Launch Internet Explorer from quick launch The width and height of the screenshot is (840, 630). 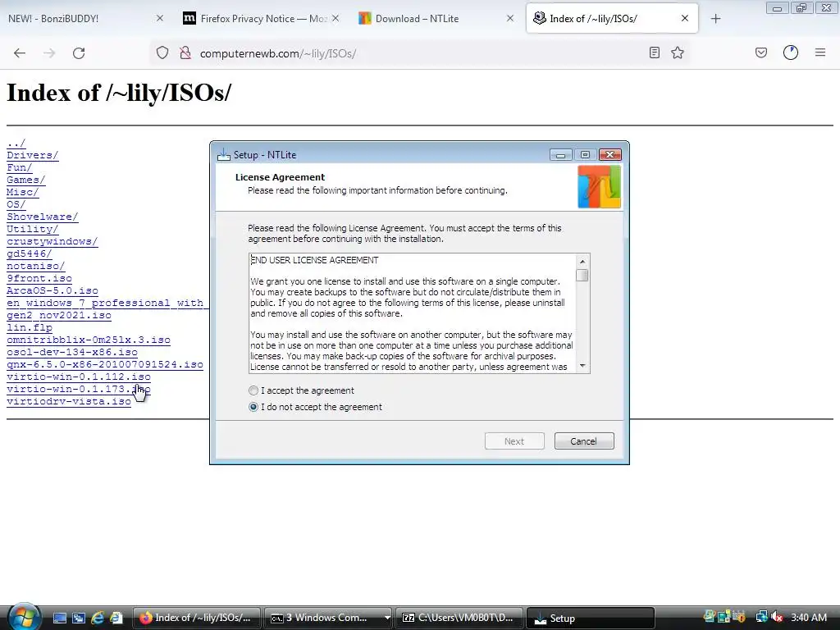pos(98,619)
